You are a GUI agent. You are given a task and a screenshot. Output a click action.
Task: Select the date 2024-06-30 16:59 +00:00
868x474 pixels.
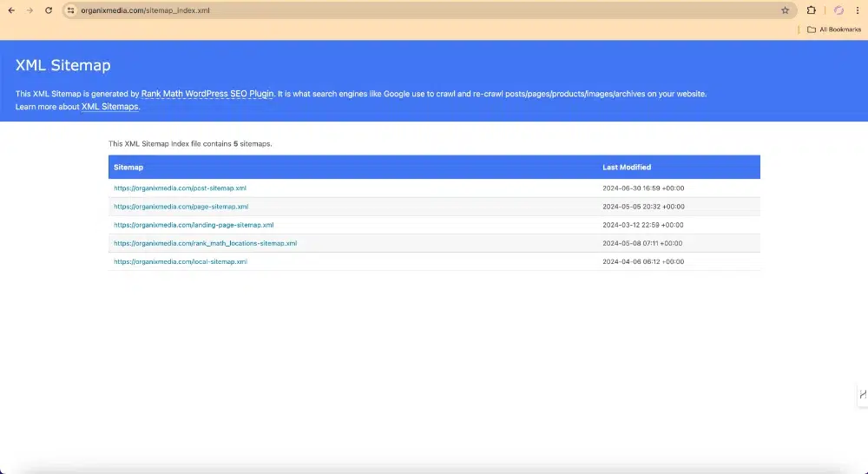coord(643,188)
